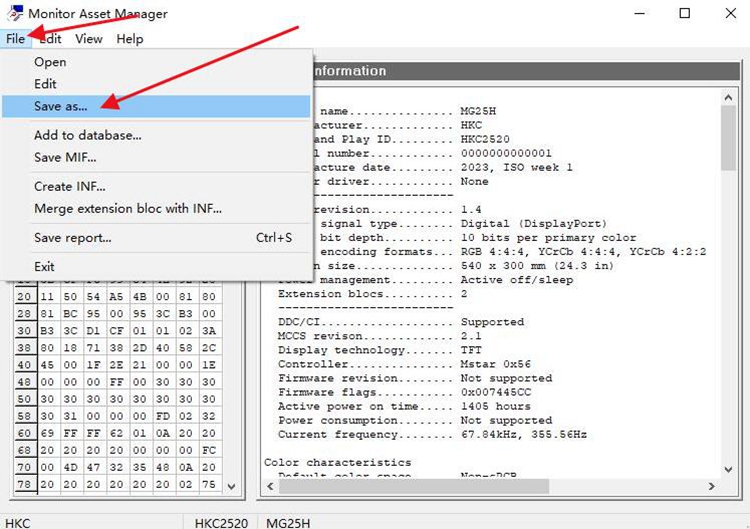Screen dimensions: 750x529
Task: Open the View menu
Action: click(89, 39)
